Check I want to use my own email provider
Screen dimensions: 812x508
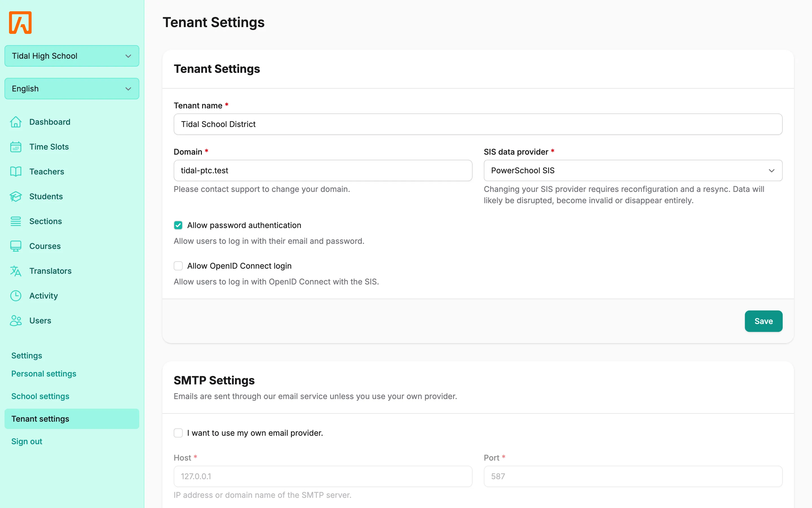point(178,433)
